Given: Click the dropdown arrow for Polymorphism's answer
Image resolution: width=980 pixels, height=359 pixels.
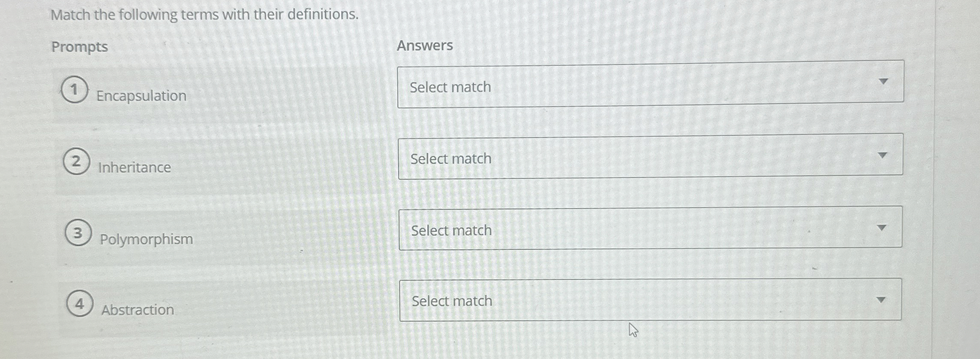Looking at the screenshot, I should pyautogui.click(x=881, y=227).
